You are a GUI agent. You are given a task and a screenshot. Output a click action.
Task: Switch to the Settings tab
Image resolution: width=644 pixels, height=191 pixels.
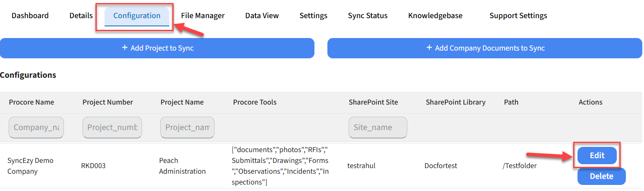pyautogui.click(x=313, y=16)
